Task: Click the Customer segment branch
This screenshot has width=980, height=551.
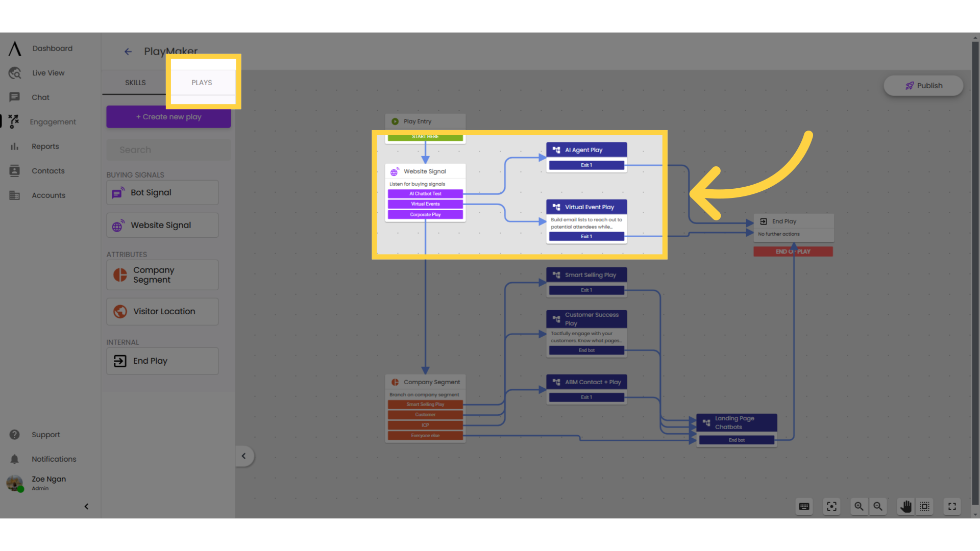Action: pos(425,415)
